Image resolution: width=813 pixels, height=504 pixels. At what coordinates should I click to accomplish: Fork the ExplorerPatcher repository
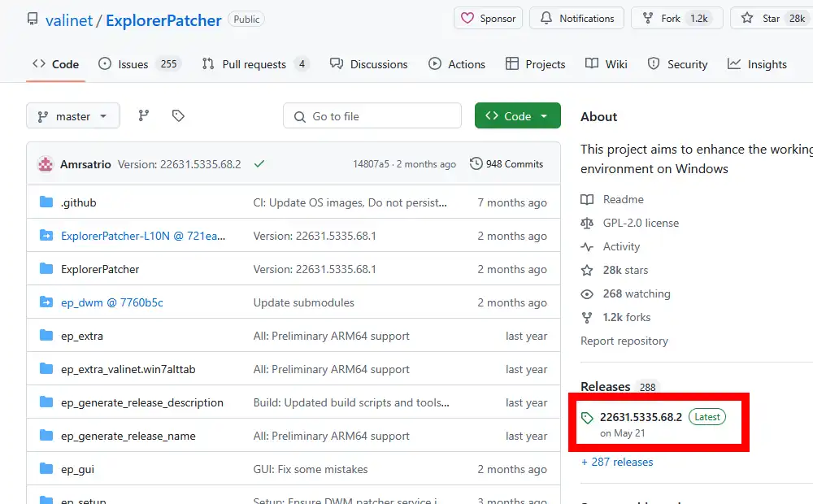(676, 18)
